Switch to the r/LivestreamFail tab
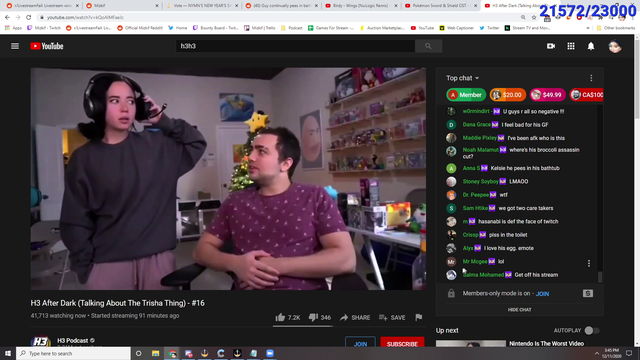 [x=42, y=6]
